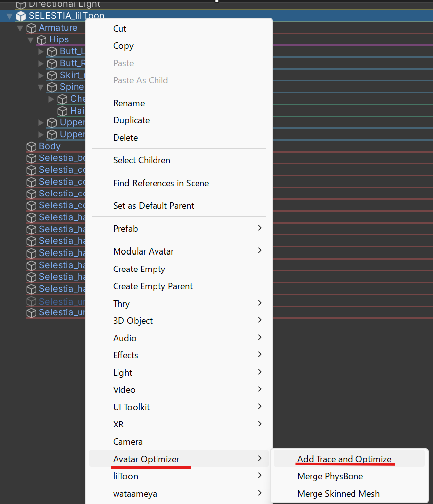Open the lilToon submenu
The width and height of the screenshot is (433, 504).
[x=179, y=476]
